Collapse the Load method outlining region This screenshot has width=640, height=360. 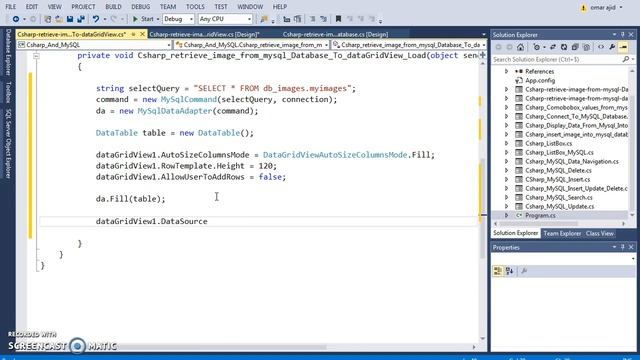pyautogui.click(x=36, y=56)
